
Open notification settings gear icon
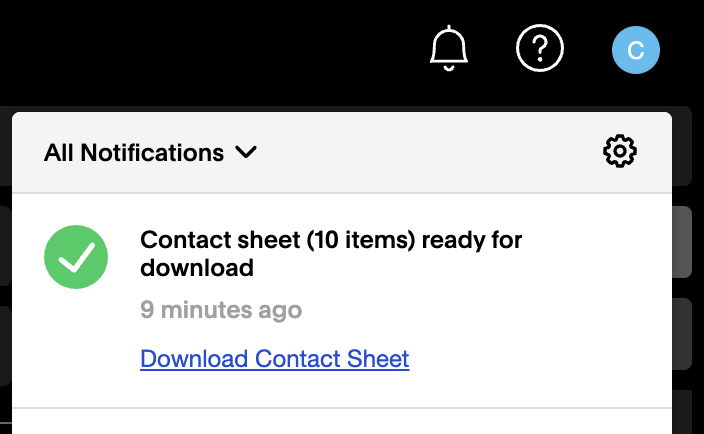[620, 151]
